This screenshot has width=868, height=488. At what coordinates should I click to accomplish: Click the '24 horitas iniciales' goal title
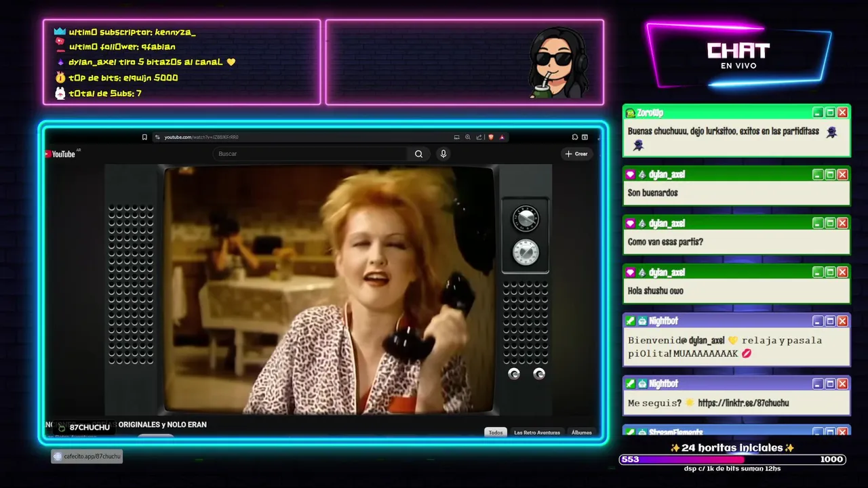pos(732,448)
